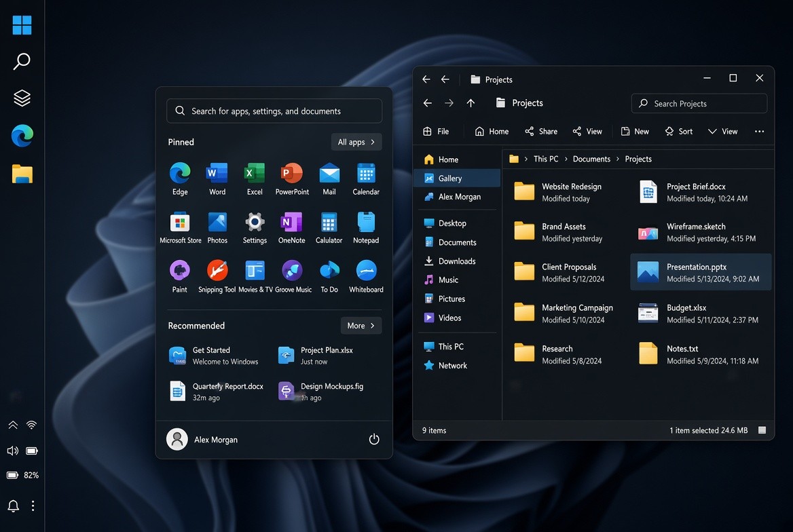Open the Sort dropdown in Explorer toolbar
This screenshot has width=793, height=532.
point(679,132)
